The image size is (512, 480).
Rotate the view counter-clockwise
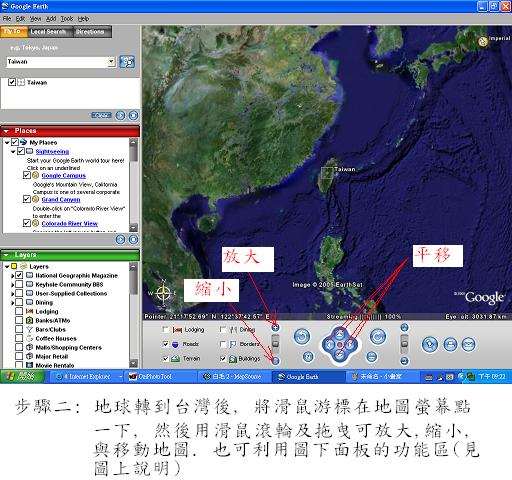coord(302,336)
